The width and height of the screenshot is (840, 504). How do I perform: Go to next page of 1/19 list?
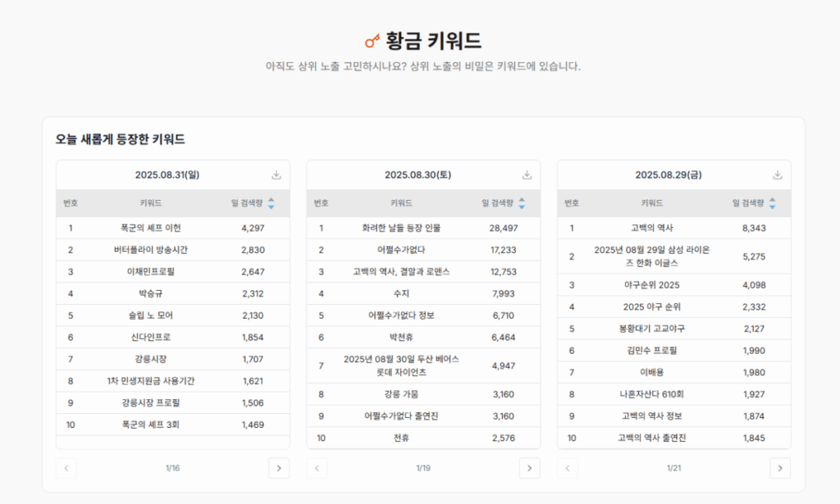[529, 468]
